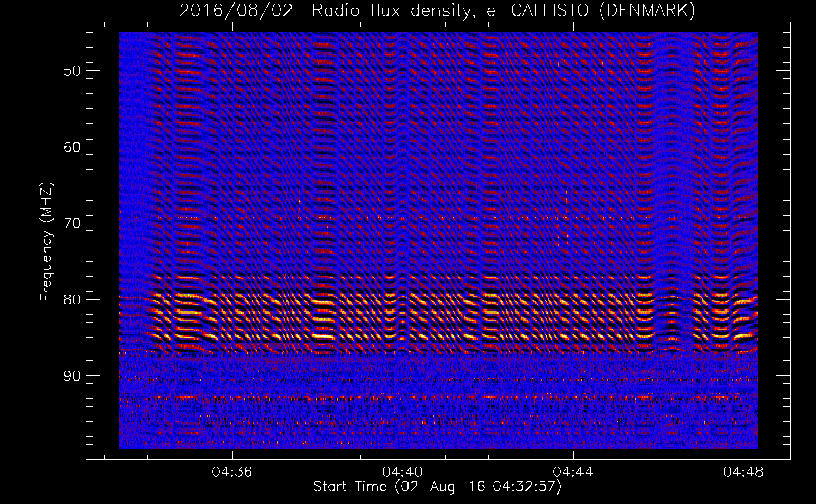Click the 50 MHz frequency tick label
Screen dimensions: 816x504
72,71
